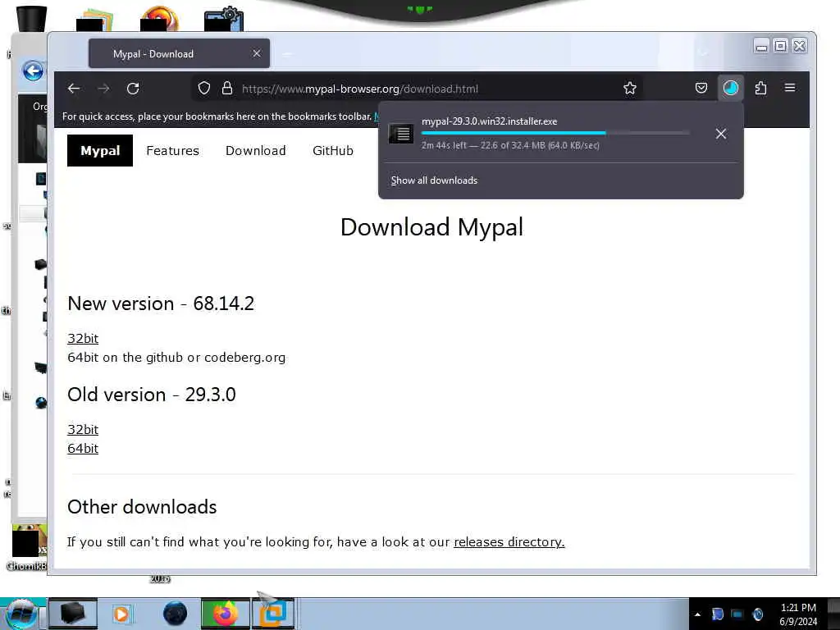
Task: Open the orange overlapping-squares taskbar icon
Action: 272,614
